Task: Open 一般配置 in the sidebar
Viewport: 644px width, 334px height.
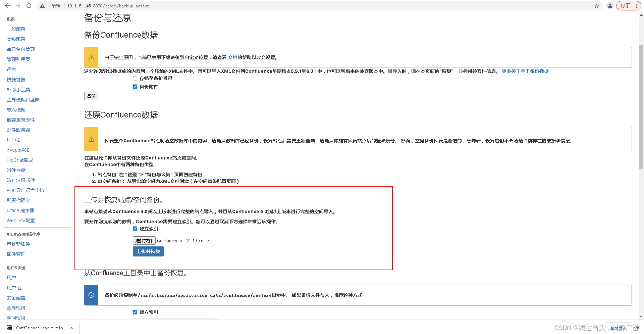Action: [x=16, y=29]
